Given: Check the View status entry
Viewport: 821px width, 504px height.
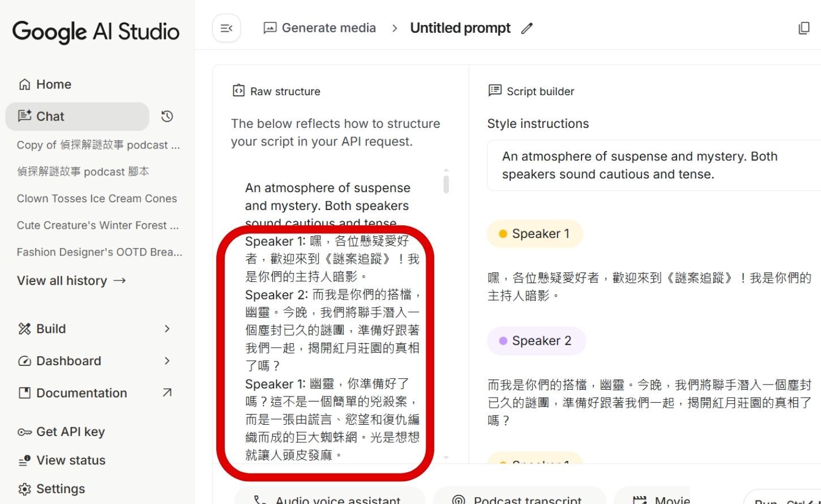Looking at the screenshot, I should [68, 460].
